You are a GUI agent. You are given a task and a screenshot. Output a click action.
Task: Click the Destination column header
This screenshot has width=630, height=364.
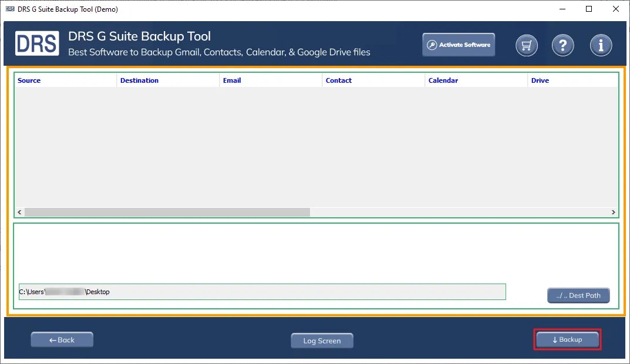(168, 80)
